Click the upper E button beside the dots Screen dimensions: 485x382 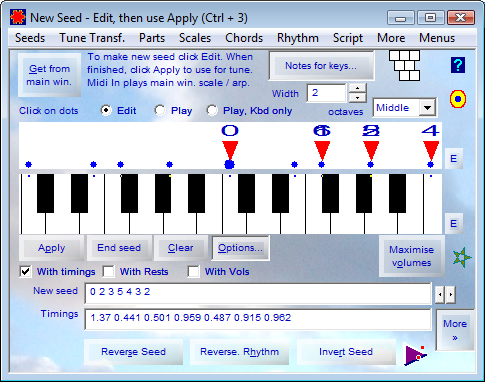pyautogui.click(x=454, y=158)
